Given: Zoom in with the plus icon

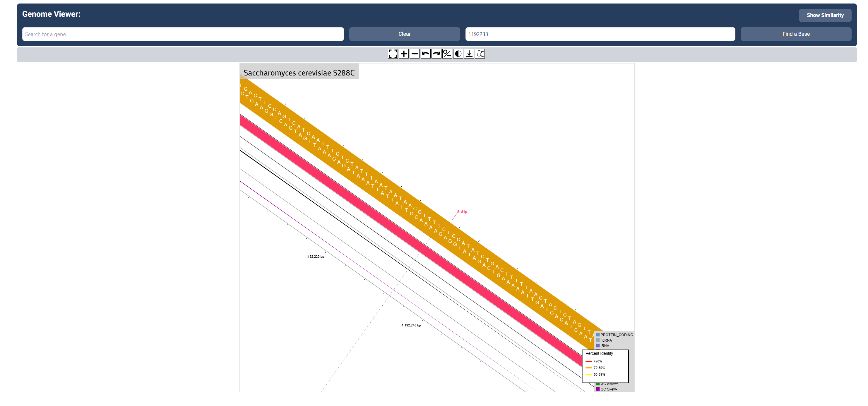Looking at the screenshot, I should click(x=404, y=54).
